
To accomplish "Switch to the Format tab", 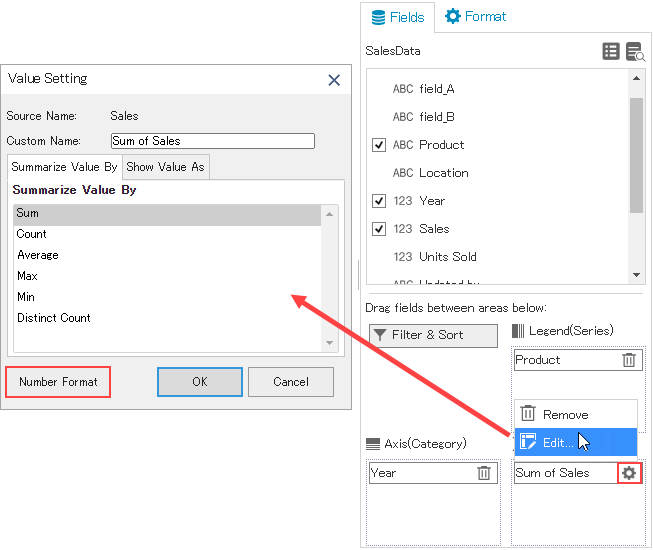I will [x=476, y=17].
